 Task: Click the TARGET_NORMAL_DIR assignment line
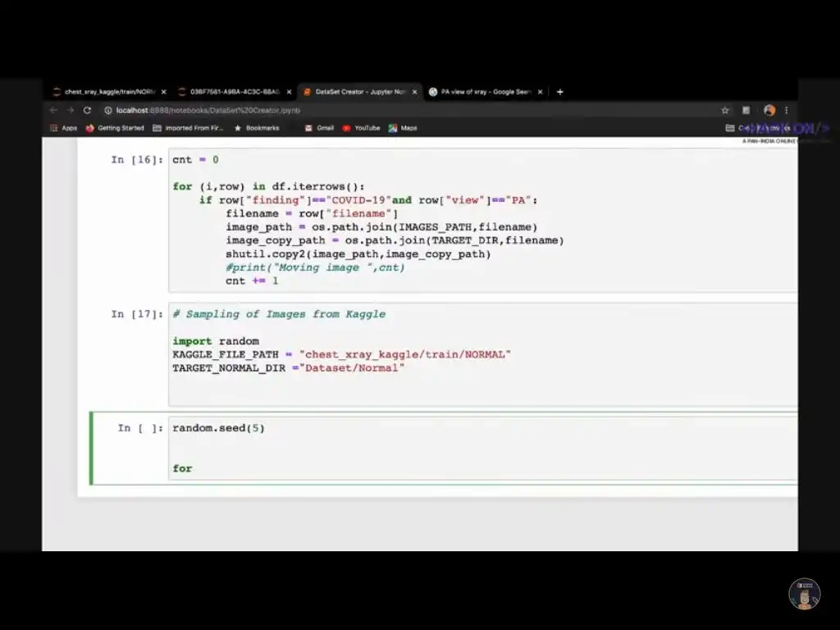[x=288, y=368]
